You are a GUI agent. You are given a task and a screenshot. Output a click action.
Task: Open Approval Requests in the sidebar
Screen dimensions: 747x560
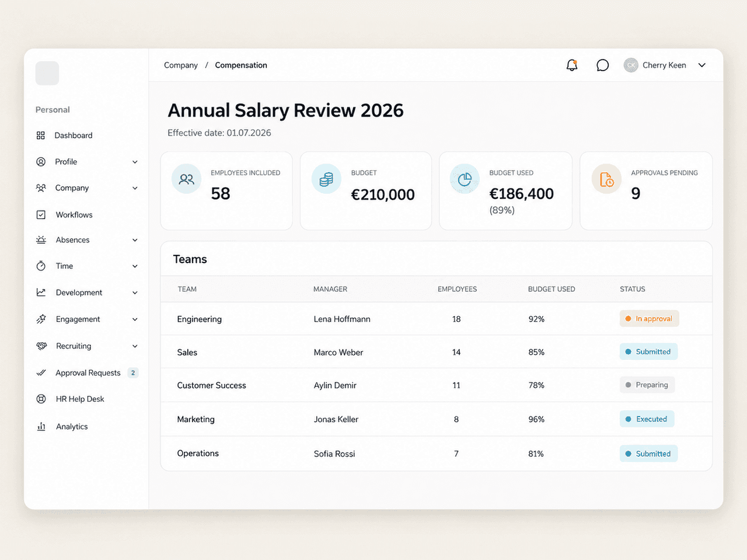pyautogui.click(x=87, y=373)
